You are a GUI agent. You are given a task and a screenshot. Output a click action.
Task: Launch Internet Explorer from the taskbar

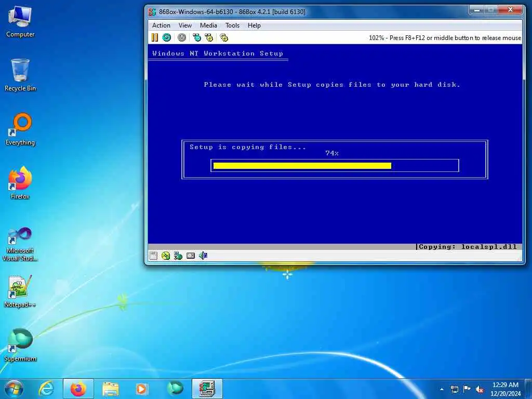click(46, 389)
